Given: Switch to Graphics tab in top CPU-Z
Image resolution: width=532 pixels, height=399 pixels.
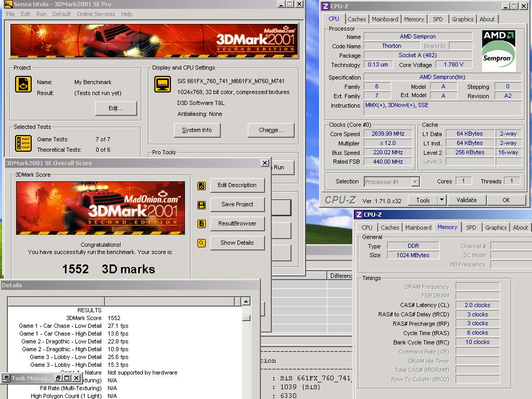Looking at the screenshot, I should (462, 19).
